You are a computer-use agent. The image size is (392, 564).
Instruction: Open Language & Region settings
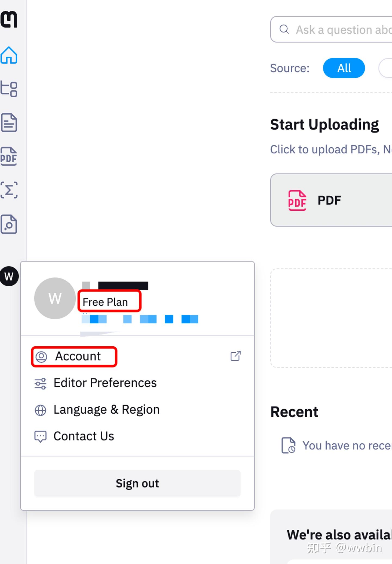(x=106, y=410)
